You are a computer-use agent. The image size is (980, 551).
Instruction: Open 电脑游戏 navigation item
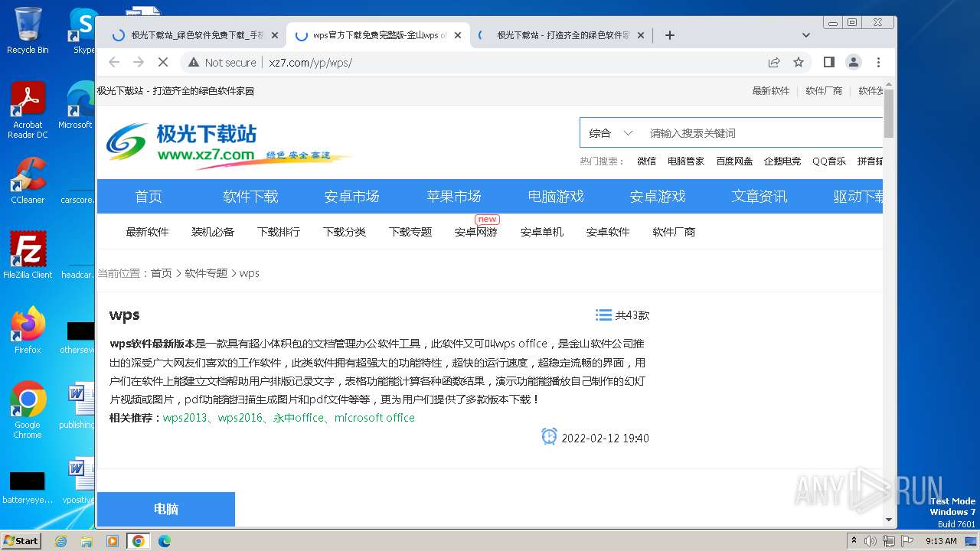(556, 197)
